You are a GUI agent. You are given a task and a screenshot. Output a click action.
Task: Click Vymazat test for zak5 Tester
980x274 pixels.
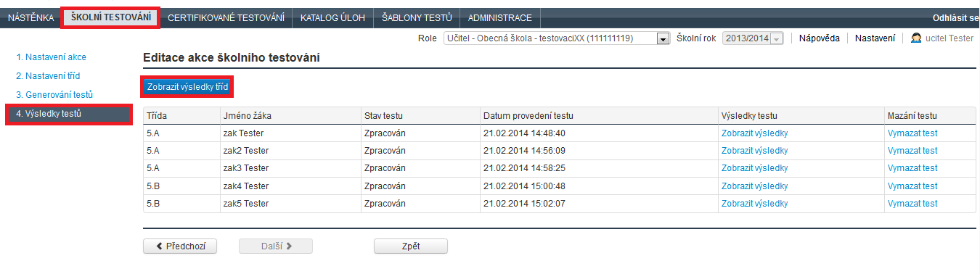pos(912,204)
